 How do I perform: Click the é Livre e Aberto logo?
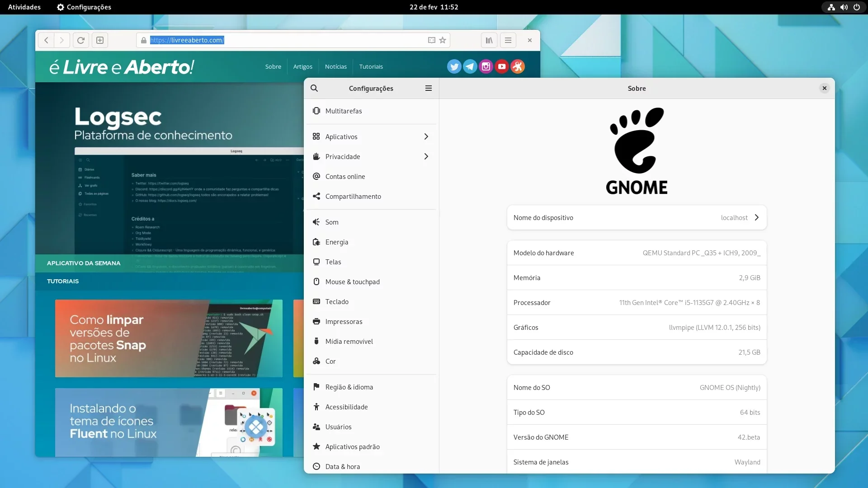click(122, 67)
